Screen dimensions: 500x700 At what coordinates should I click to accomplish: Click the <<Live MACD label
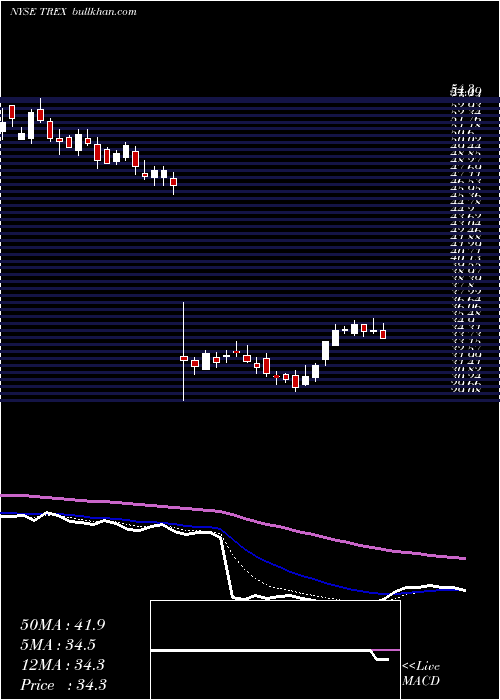(421, 674)
